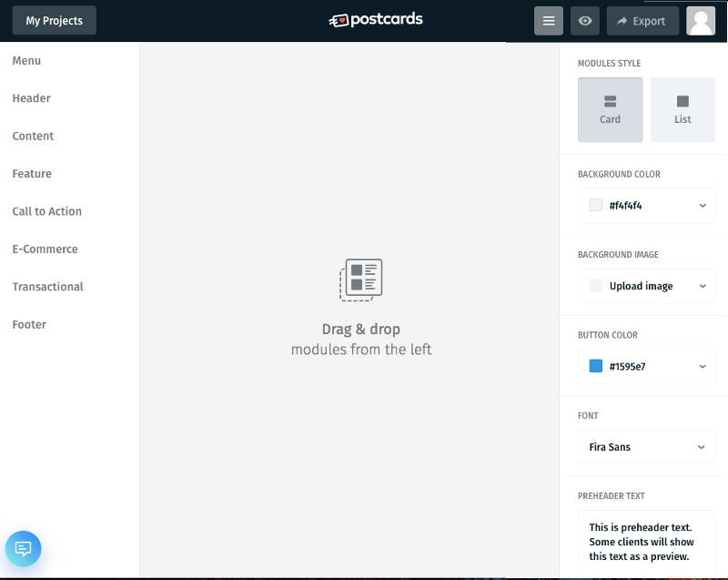Click the Export button
728x580 pixels.
coord(642,21)
